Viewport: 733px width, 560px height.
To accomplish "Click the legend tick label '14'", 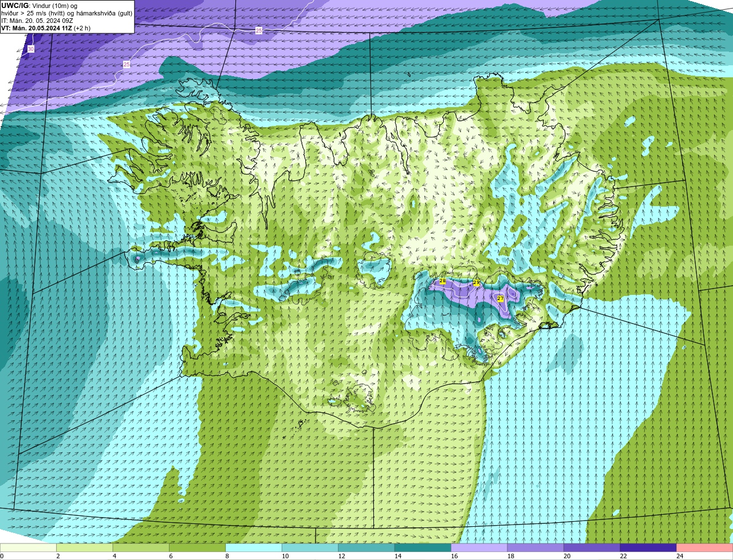I will tap(397, 556).
